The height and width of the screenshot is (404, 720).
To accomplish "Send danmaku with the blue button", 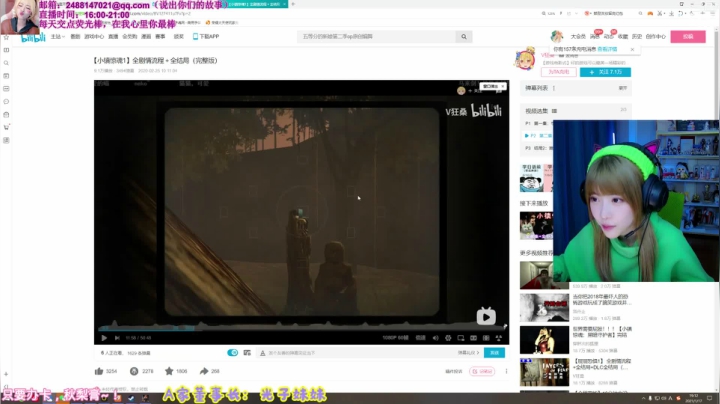I will [494, 353].
